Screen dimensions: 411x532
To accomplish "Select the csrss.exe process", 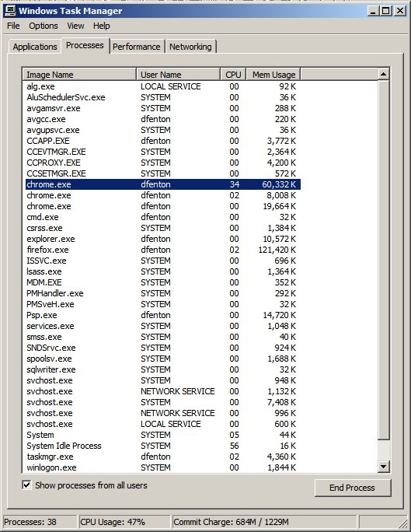I will pyautogui.click(x=163, y=228).
